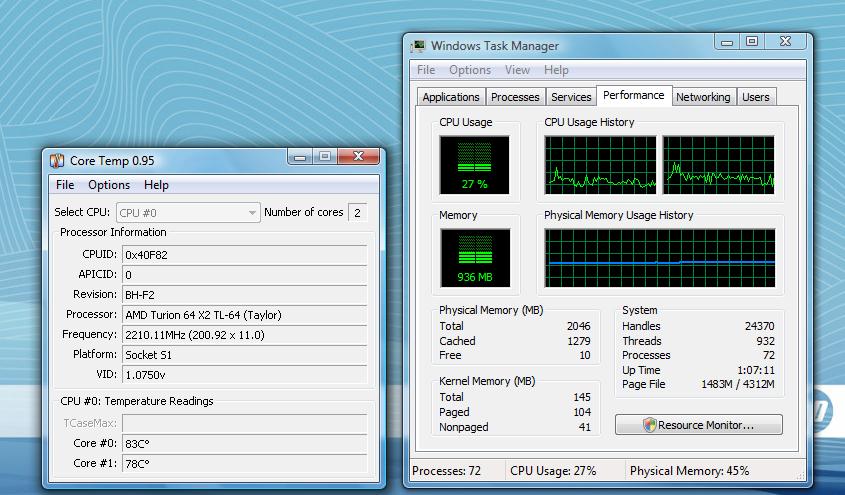Click the Nonpaged value 41
The image size is (845, 495).
[x=585, y=427]
